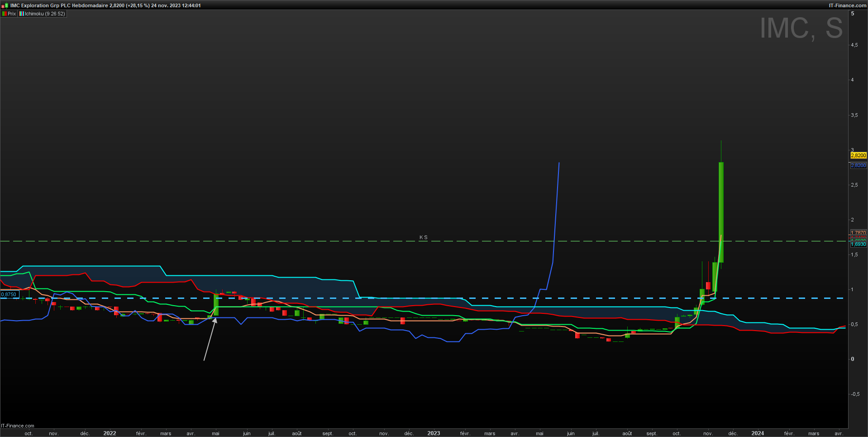Click the white arrow drawing near mai 2022
The height and width of the screenshot is (437, 868).
tap(210, 339)
